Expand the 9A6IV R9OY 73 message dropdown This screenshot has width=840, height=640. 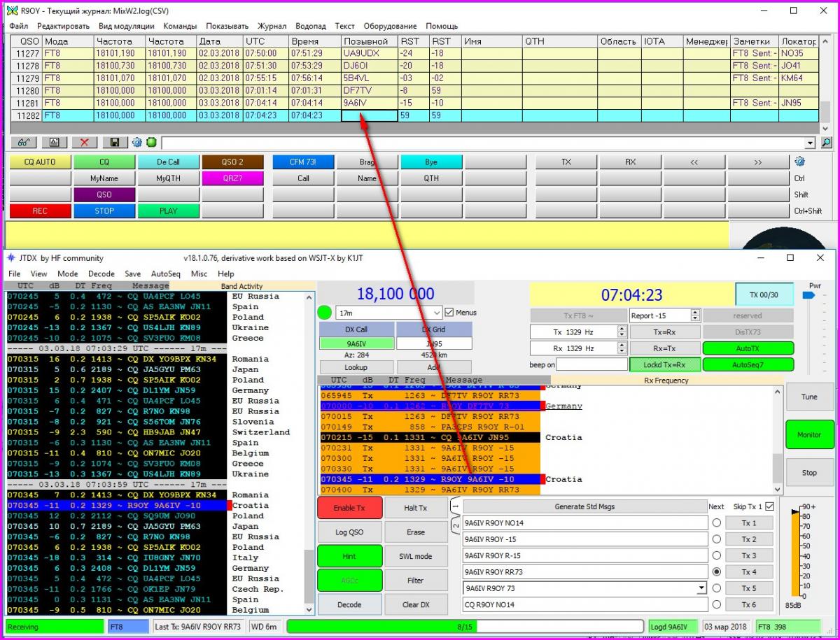coord(701,588)
